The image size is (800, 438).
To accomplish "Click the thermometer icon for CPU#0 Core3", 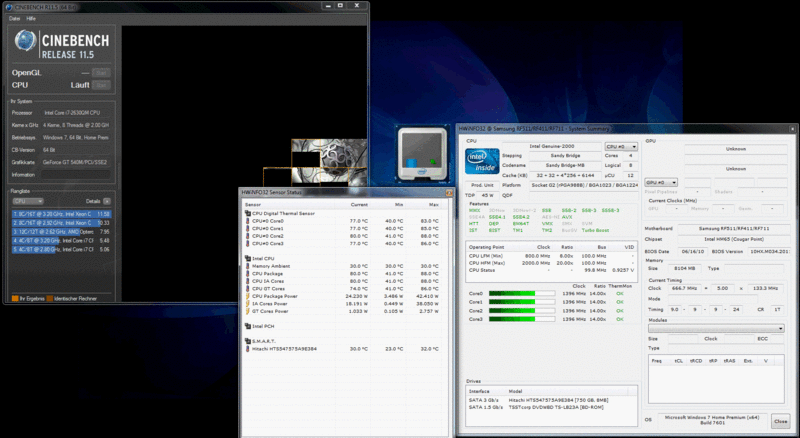I will point(248,244).
